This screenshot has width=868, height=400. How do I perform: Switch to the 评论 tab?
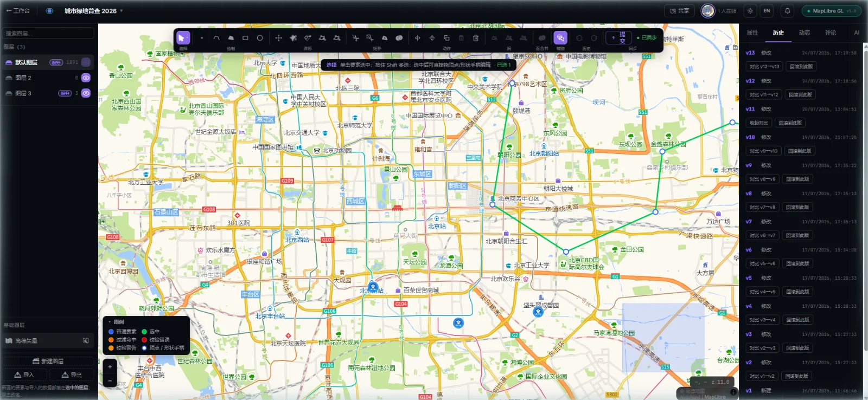831,33
